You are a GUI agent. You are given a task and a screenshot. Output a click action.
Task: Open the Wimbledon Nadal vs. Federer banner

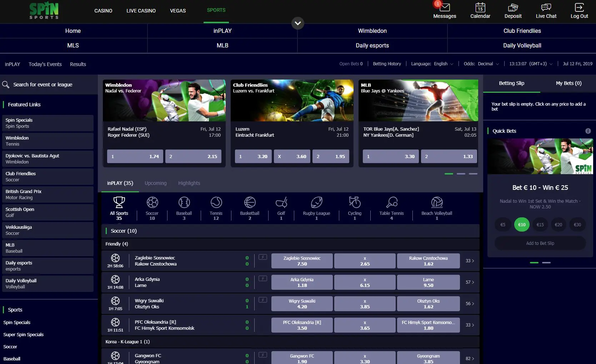point(164,100)
